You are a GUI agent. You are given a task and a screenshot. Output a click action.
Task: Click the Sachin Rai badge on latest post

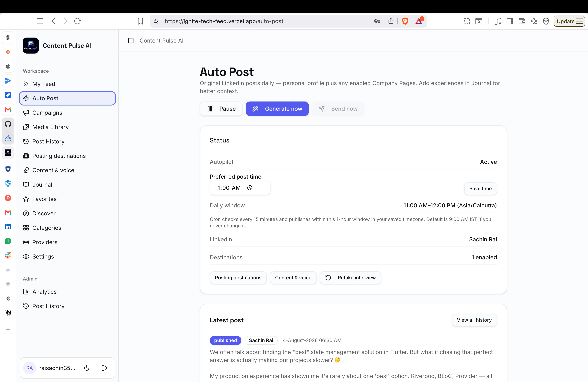(x=261, y=340)
